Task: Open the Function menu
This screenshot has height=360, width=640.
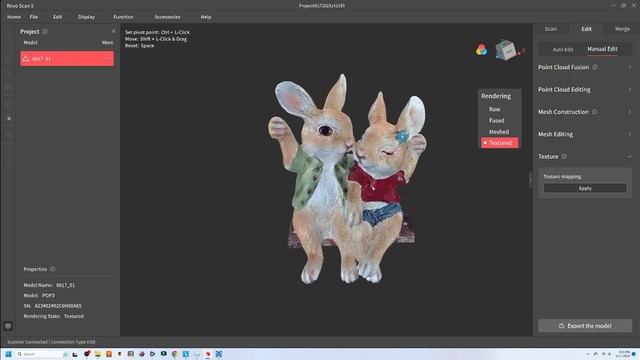Action: (123, 17)
